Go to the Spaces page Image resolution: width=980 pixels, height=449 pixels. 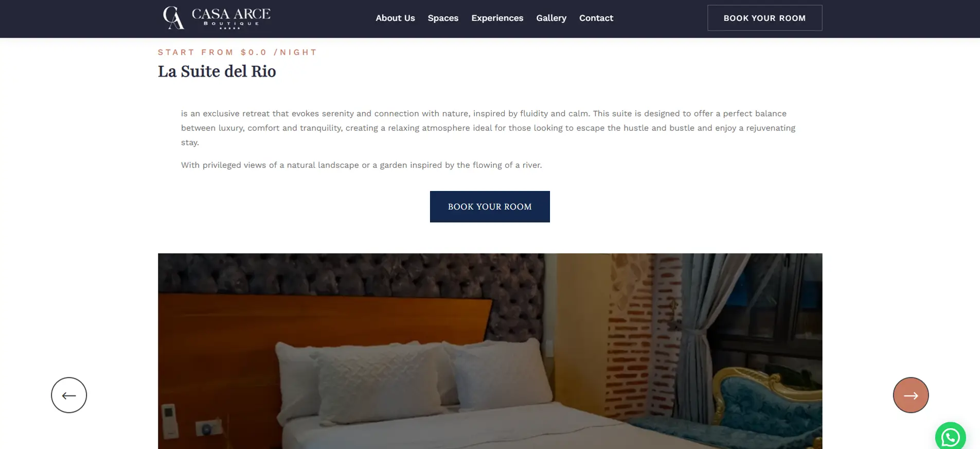click(443, 18)
